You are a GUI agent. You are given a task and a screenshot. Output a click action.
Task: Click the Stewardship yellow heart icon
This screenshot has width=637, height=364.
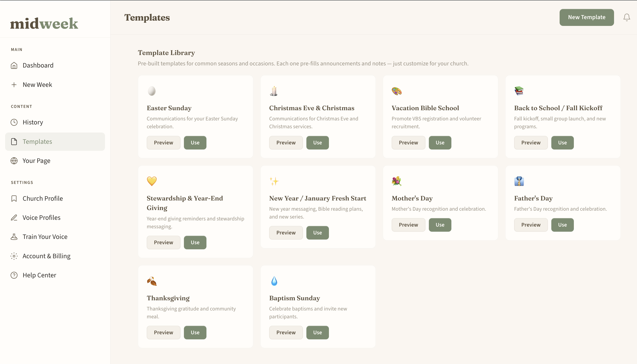pyautogui.click(x=152, y=181)
